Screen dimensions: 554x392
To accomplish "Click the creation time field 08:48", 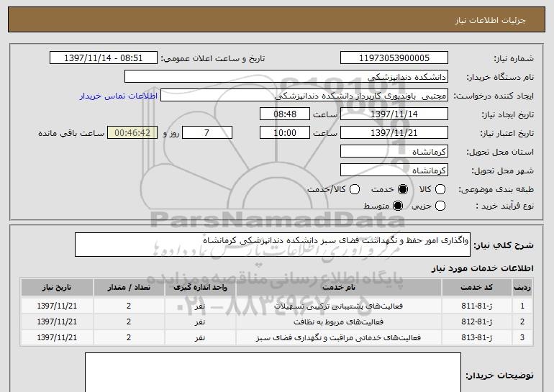I will [285, 114].
